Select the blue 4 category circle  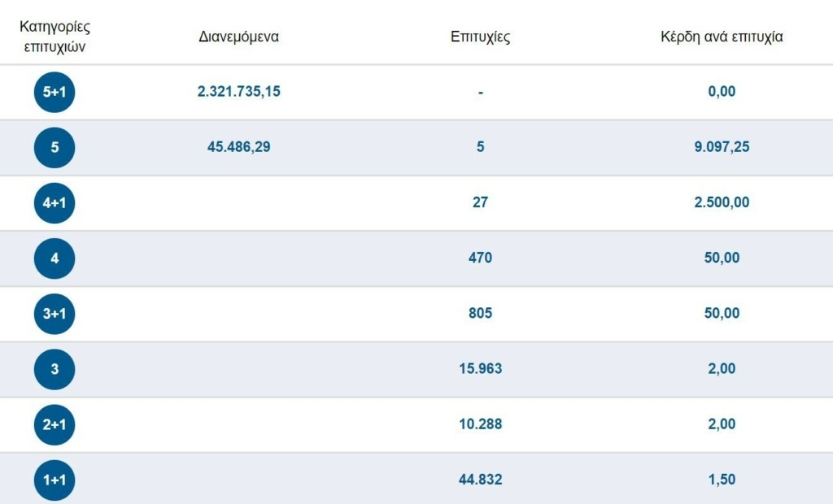pyautogui.click(x=55, y=259)
